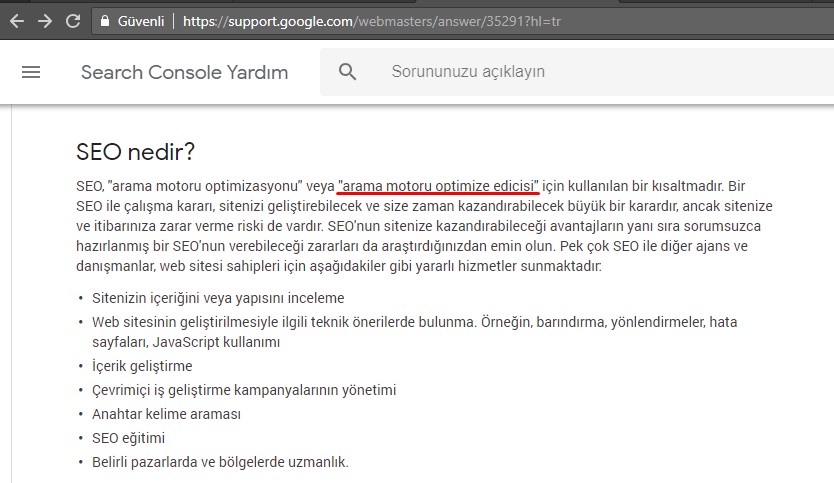
Task: Click underlined text "arama motoru optimize edicisi"
Action: tap(438, 186)
